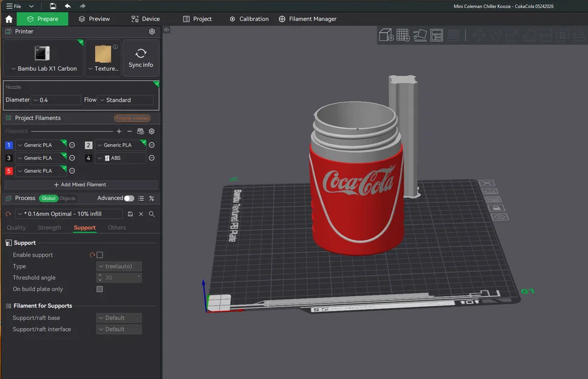Open support Type tree(auto) dropdown
This screenshot has height=379, width=588.
119,266
